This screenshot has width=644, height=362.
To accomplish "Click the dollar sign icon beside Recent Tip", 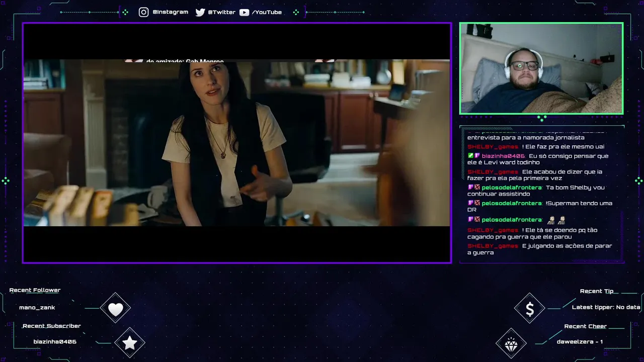I will pyautogui.click(x=529, y=309).
